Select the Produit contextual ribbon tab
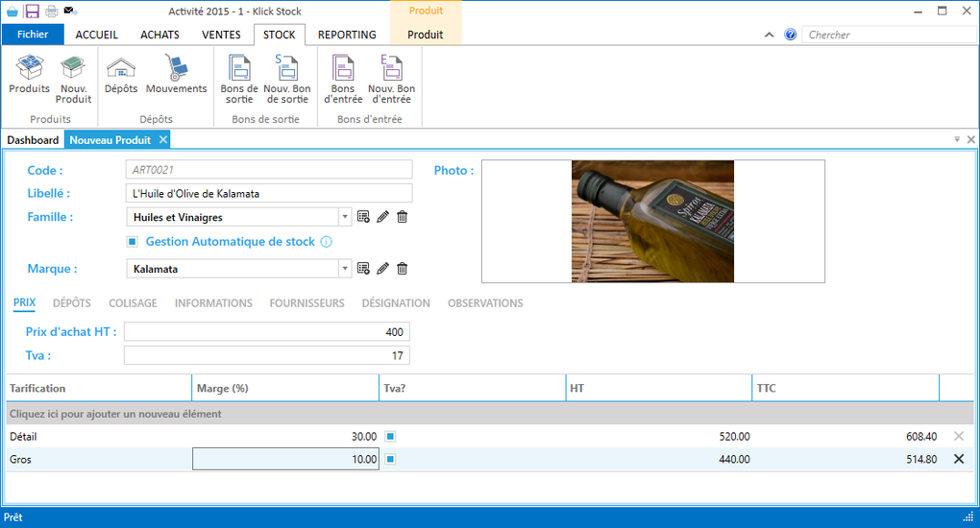Viewport: 980px width, 528px height. pyautogui.click(x=426, y=35)
